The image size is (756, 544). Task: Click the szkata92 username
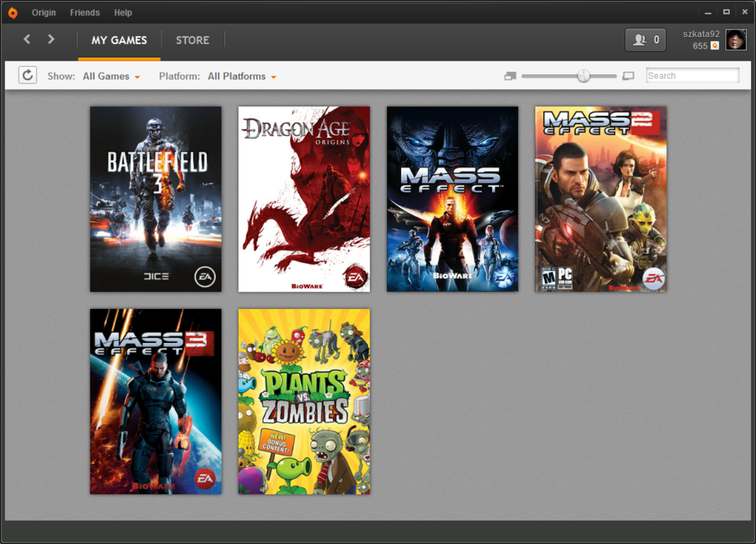coord(701,34)
